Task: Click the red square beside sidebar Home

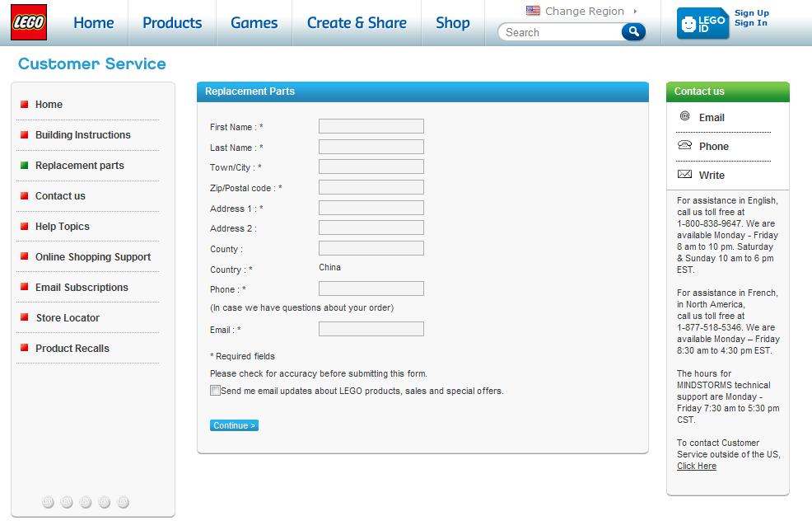Action: [x=24, y=104]
